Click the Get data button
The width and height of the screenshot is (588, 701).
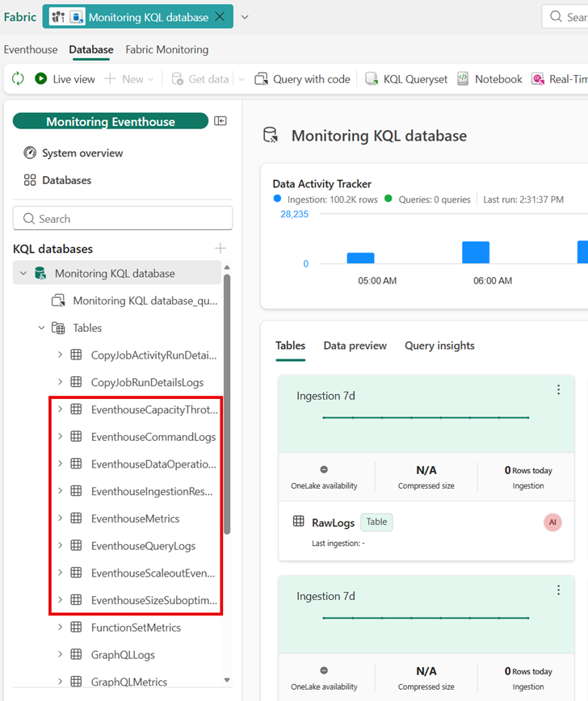point(200,79)
